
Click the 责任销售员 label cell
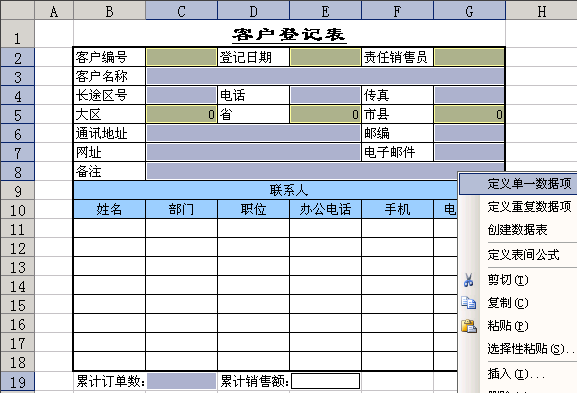click(x=397, y=57)
